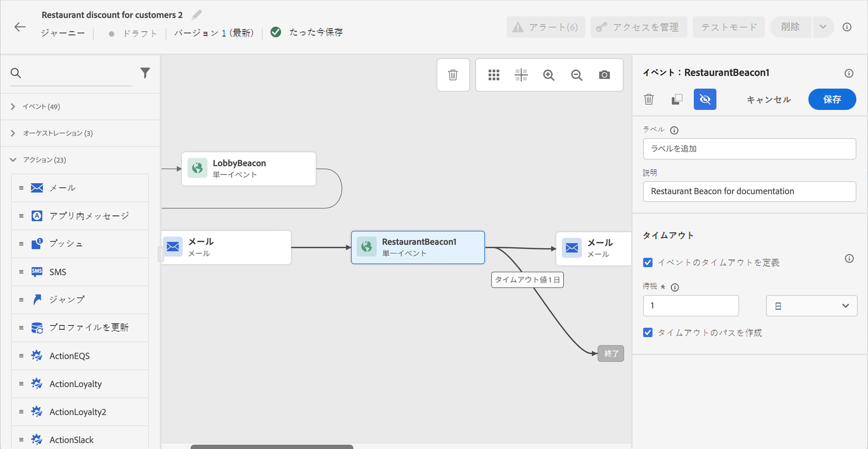
Task: Select the SMS action in palette
Action: 58,272
